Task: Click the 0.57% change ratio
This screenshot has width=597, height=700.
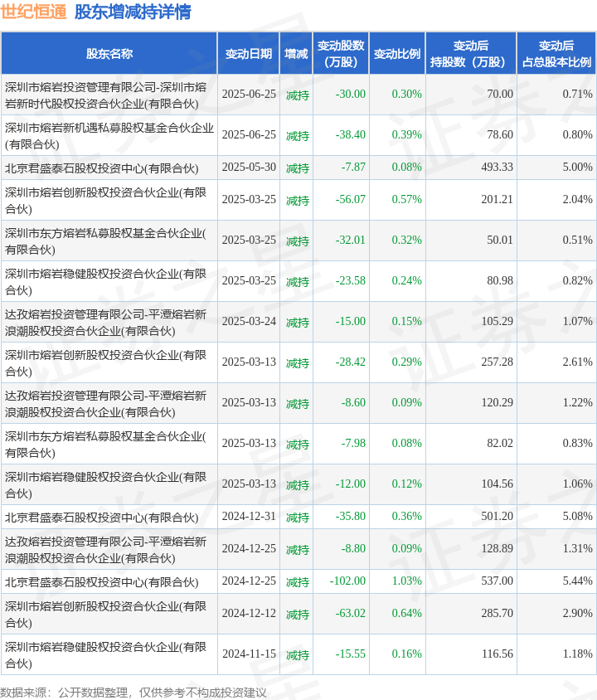Action: coord(406,200)
